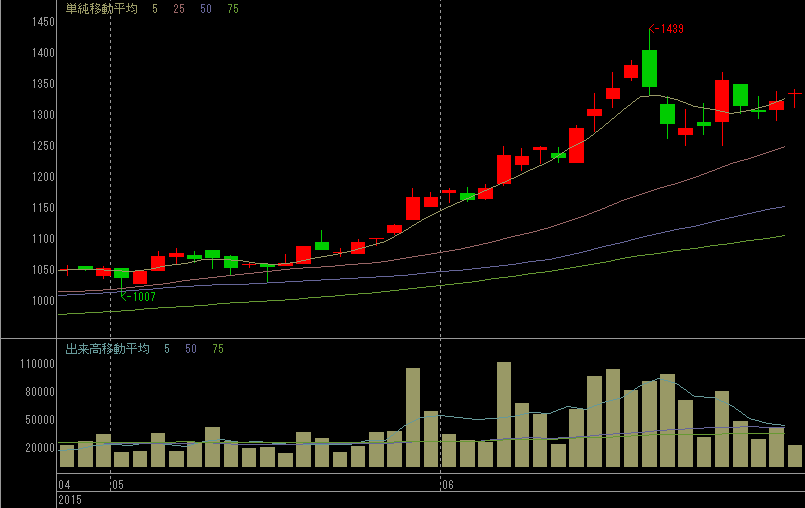805x508 pixels.
Task: Select the 25-day moving average legend value
Action: (x=179, y=9)
